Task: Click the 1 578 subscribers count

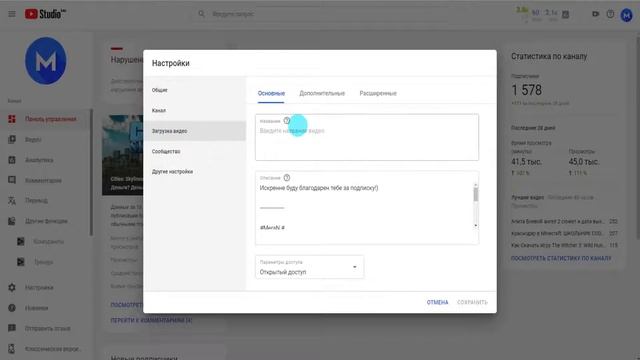Action: pos(527,90)
